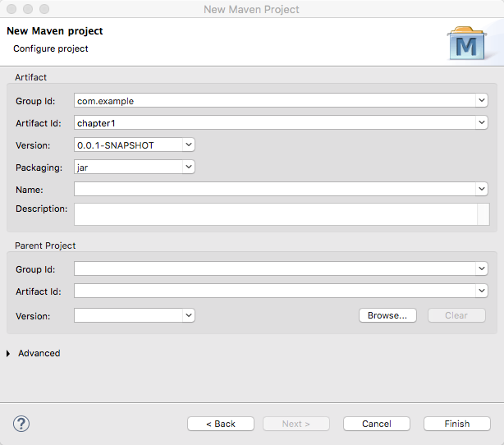Open the Name field dropdown arrow
Image resolution: width=504 pixels, height=445 pixels.
pos(481,190)
